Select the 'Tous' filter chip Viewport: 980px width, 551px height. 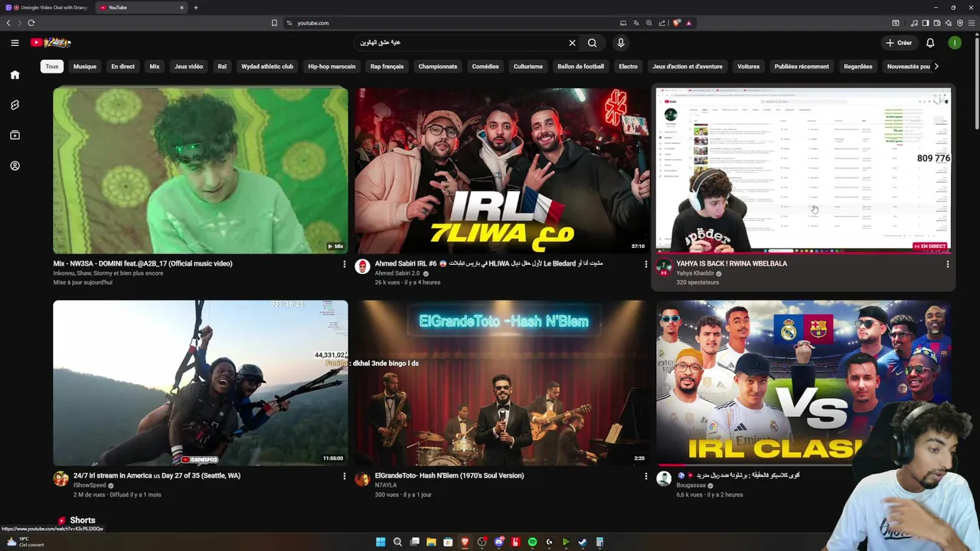(52, 67)
